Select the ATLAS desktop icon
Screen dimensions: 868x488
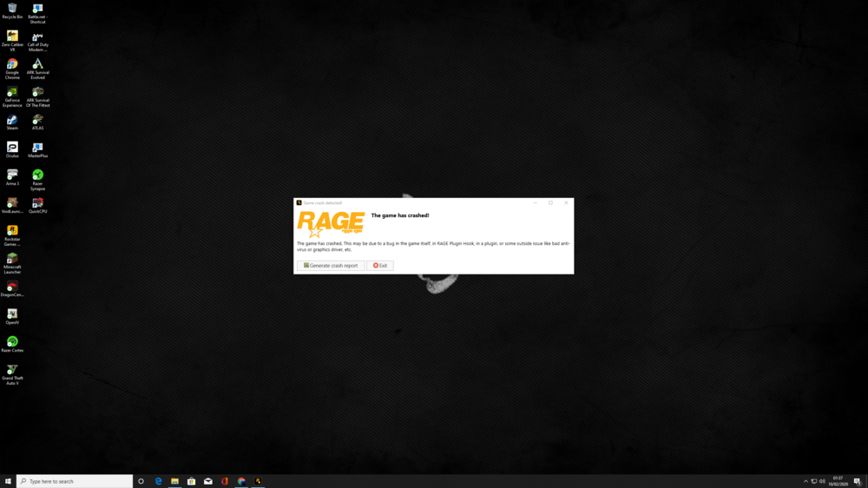tap(37, 122)
